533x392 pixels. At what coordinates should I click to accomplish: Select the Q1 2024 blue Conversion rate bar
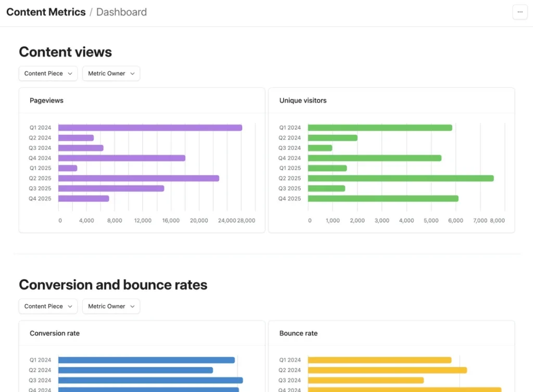coord(146,360)
